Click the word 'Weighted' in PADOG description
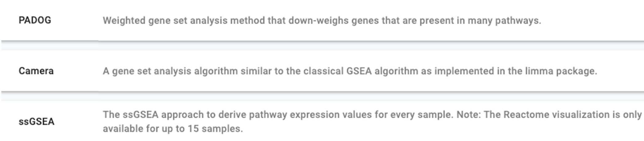 (124, 21)
